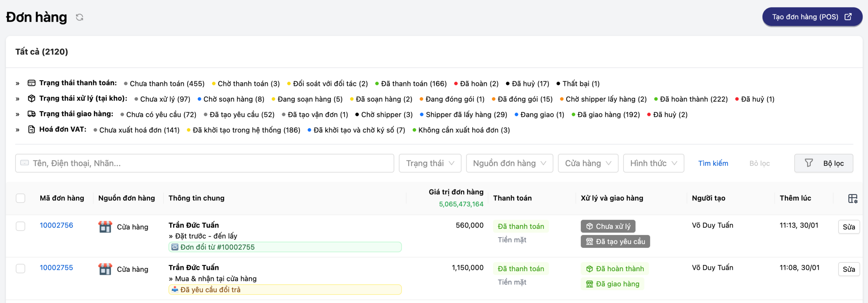Open the Nguồn đơn hàng dropdown
This screenshot has height=303, width=868.
point(509,164)
